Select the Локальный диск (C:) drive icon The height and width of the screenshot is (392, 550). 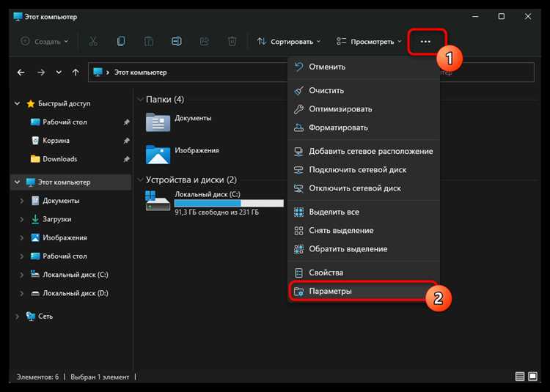coord(158,201)
